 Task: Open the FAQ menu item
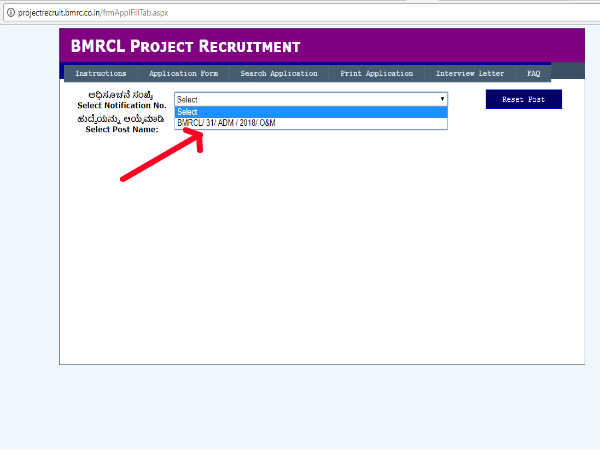tap(534, 73)
